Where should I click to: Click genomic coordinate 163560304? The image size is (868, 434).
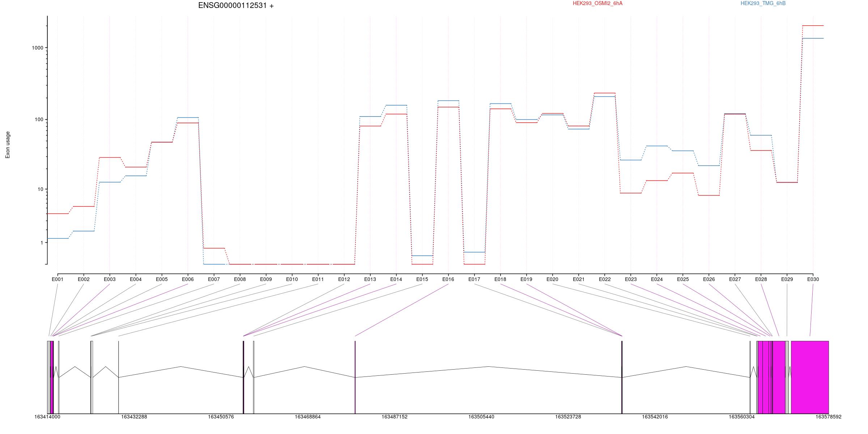pos(742,417)
